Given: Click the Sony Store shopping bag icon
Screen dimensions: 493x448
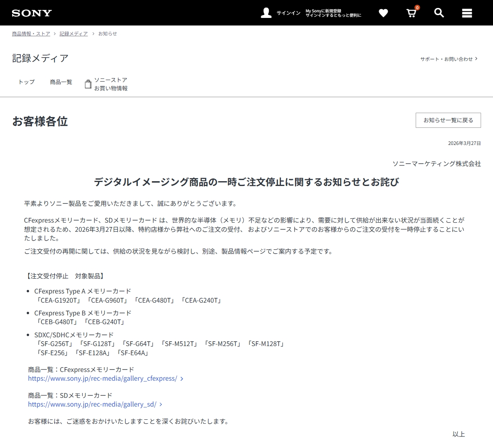Looking at the screenshot, I should (x=88, y=84).
